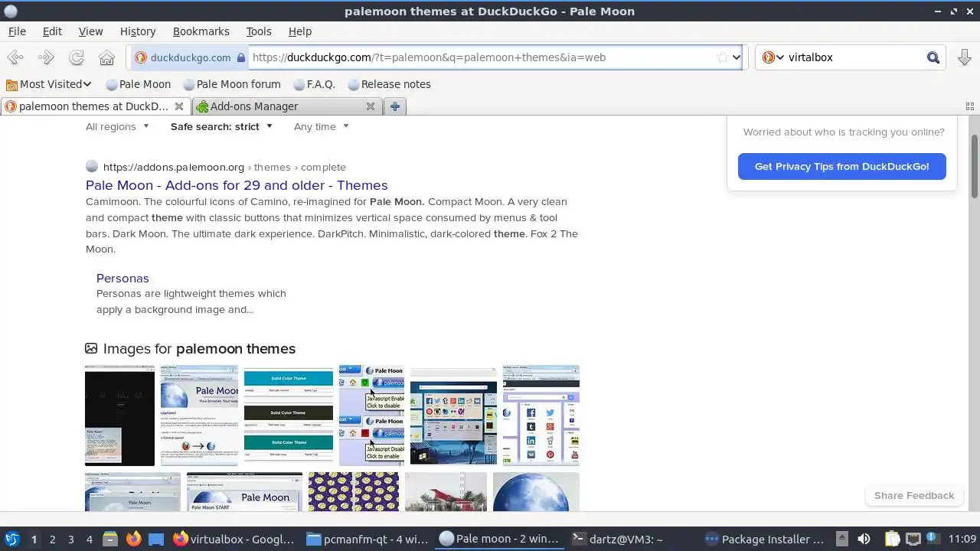Launch file manager from taskbar quicklaunch
The image size is (980, 551).
click(x=109, y=539)
